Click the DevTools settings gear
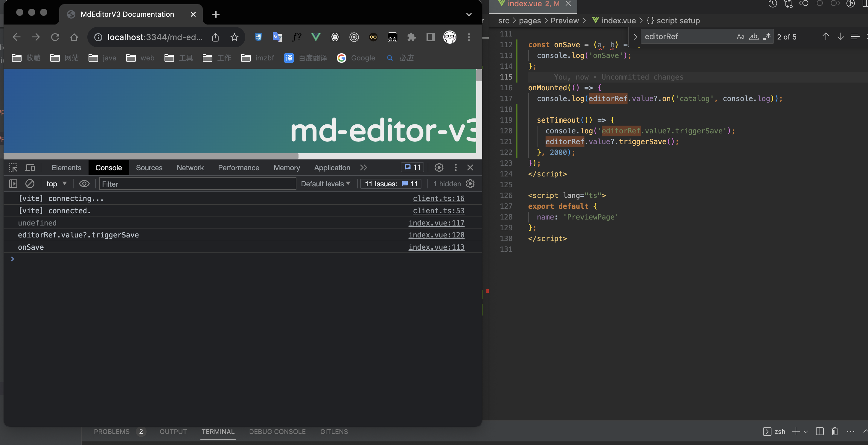Screen dimensions: 868x445 439,167
